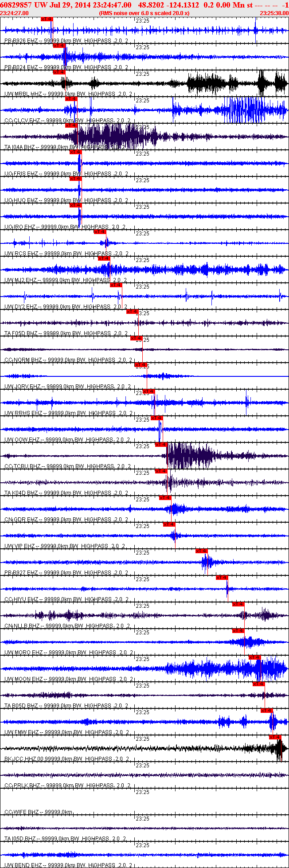Click the red pick marker above OOW trace
The width and height of the screenshot is (289, 868).
pos(157,418)
